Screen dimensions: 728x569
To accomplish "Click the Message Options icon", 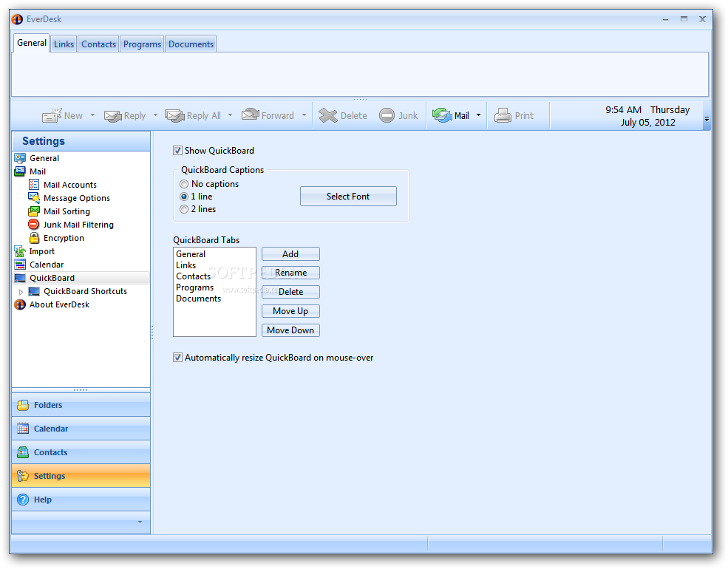I will pos(34,198).
